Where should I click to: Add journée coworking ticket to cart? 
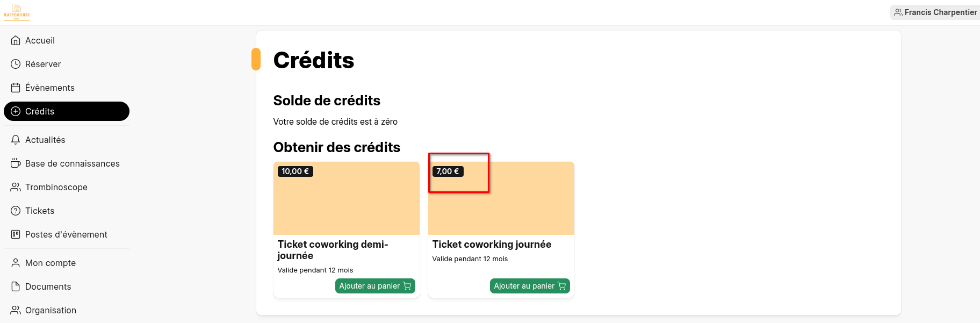tap(530, 286)
